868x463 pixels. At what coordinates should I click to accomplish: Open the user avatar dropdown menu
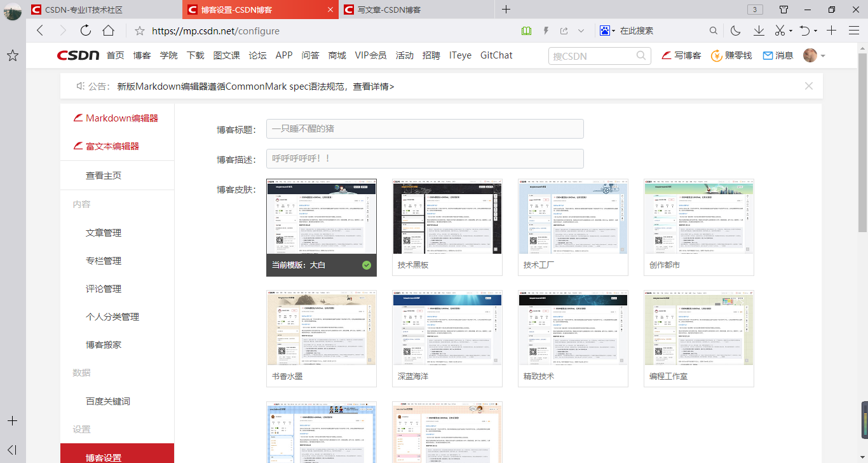[x=814, y=55]
